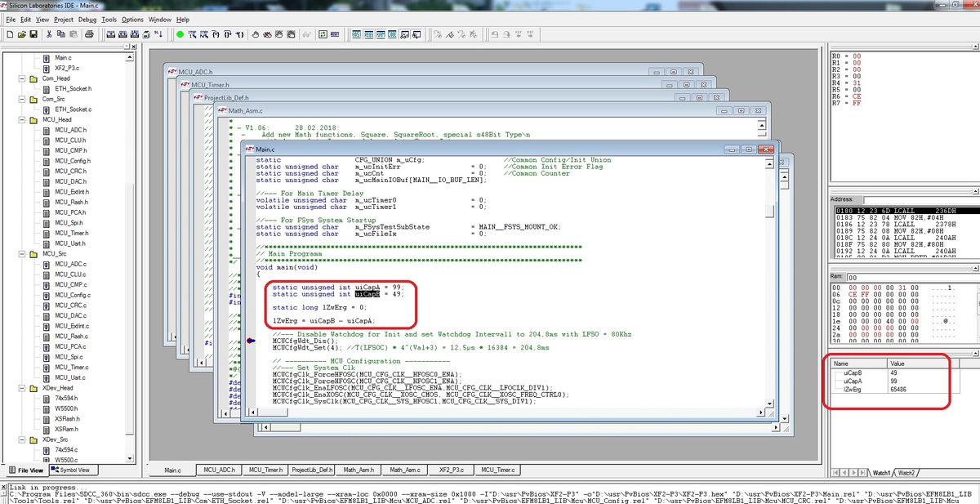Open a file with the folder icon
Image resolution: width=980 pixels, height=504 pixels.
click(22, 34)
